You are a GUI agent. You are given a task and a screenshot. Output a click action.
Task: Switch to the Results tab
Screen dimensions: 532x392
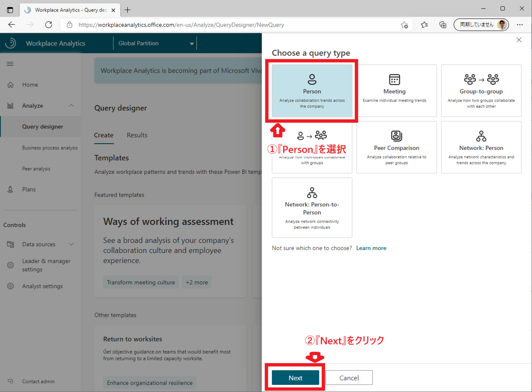point(137,135)
